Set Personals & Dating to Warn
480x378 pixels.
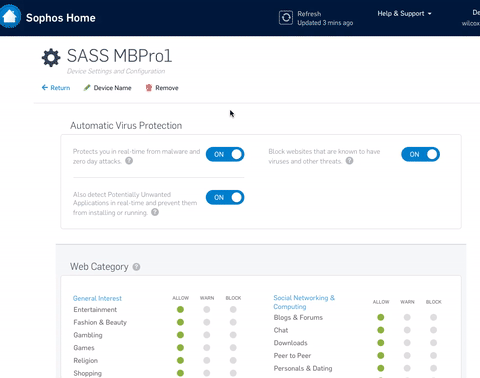pos(407,368)
